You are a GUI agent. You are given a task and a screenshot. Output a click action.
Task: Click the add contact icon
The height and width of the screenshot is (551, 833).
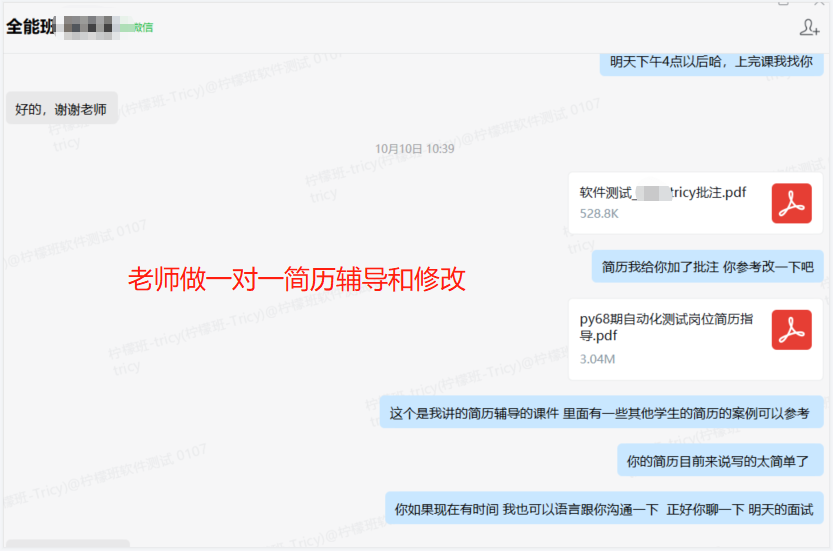[809, 27]
